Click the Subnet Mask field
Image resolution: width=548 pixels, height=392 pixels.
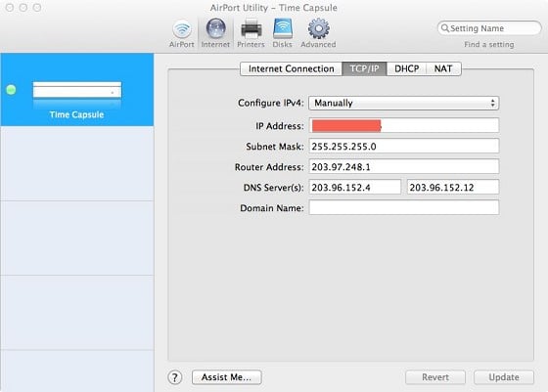[x=403, y=146]
